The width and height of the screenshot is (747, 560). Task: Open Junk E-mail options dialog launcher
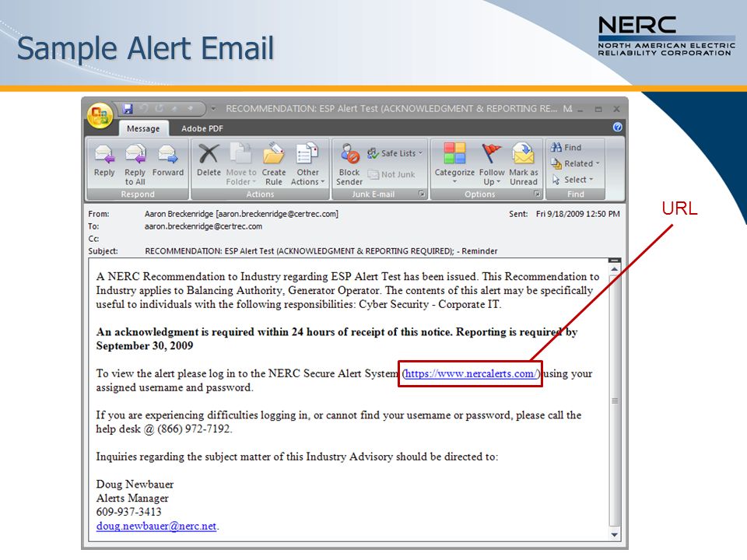tap(422, 194)
